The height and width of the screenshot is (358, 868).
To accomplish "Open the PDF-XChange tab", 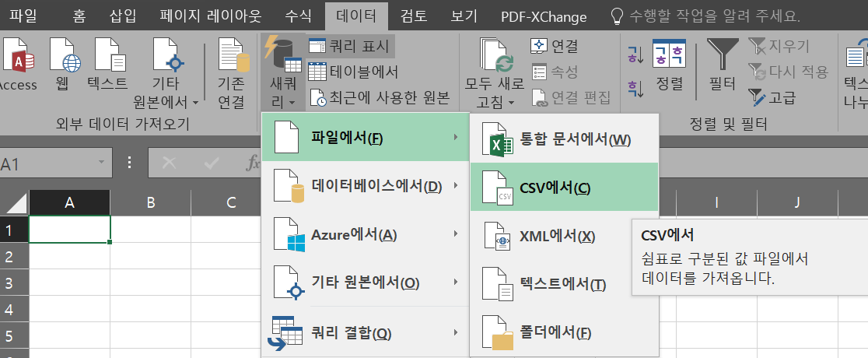I will (544, 16).
